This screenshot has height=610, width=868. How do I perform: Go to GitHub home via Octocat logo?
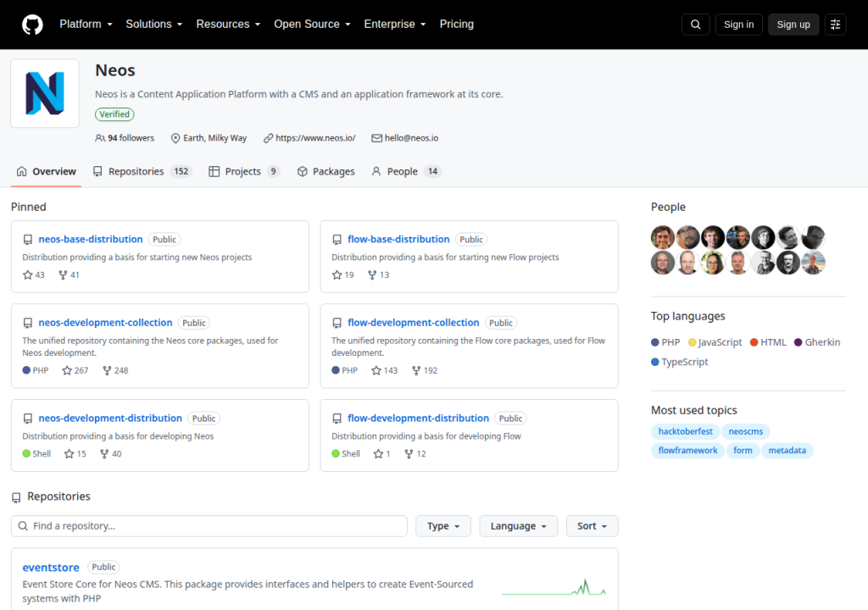pyautogui.click(x=32, y=25)
